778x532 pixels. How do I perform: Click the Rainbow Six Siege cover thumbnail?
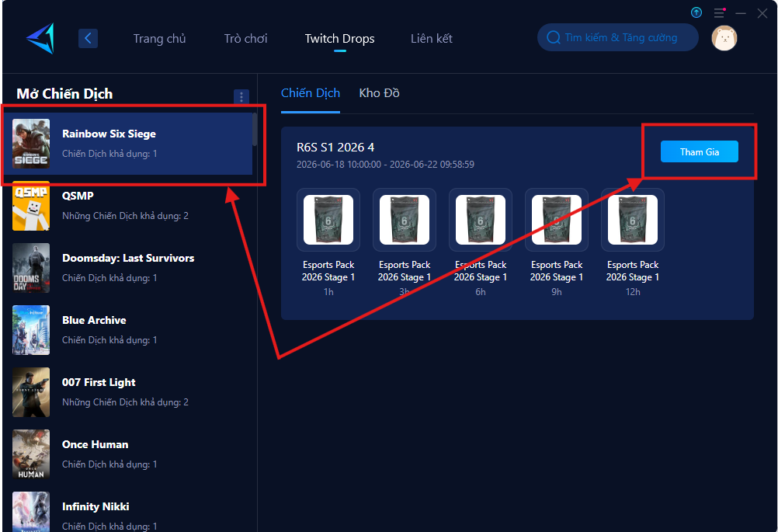tap(31, 144)
